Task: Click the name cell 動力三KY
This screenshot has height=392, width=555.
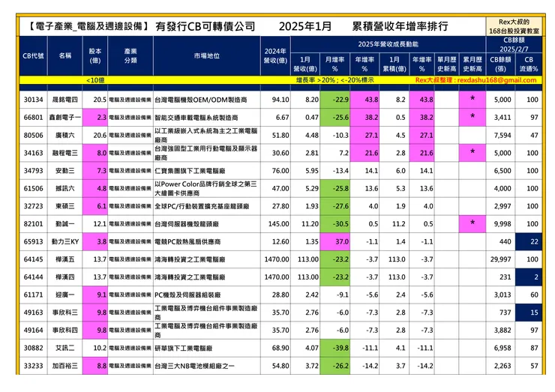Action: [x=64, y=241]
